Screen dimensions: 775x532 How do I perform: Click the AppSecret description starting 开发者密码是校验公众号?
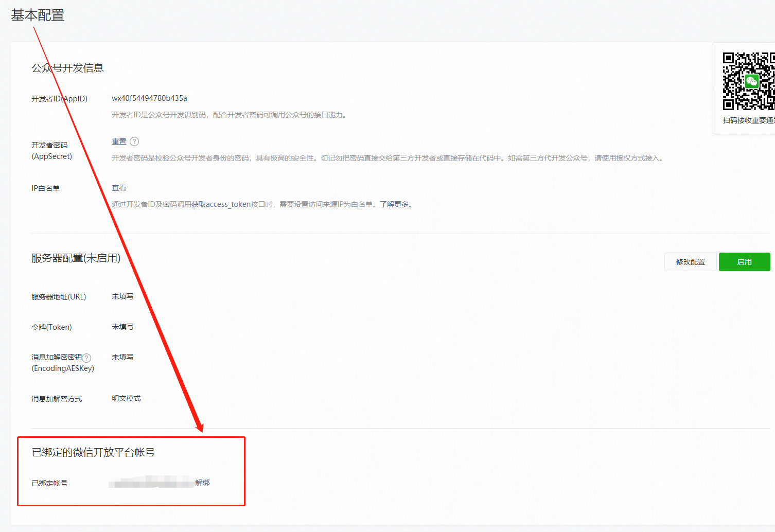click(389, 158)
